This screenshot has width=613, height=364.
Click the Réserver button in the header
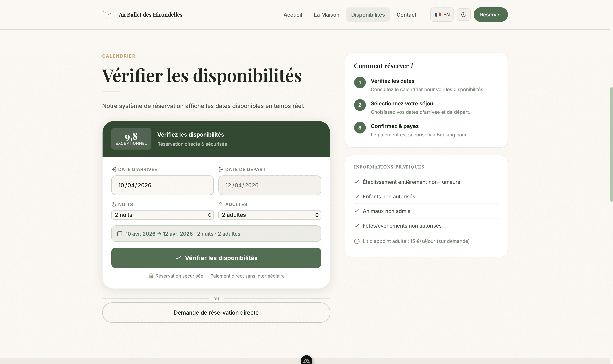point(490,15)
